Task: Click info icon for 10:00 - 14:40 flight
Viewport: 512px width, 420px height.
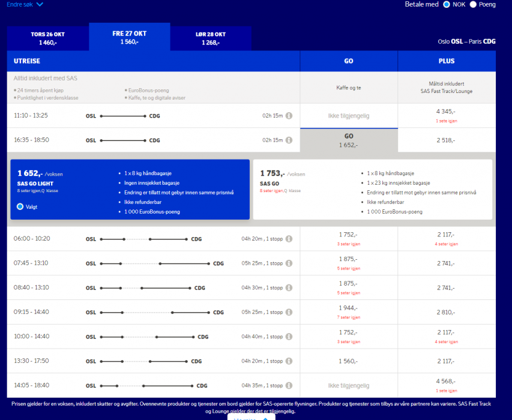Action: point(289,337)
